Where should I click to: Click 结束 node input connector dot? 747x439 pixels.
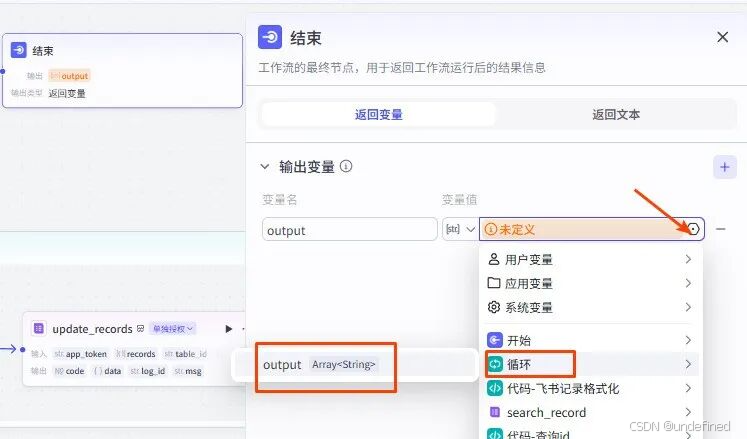coord(3,71)
